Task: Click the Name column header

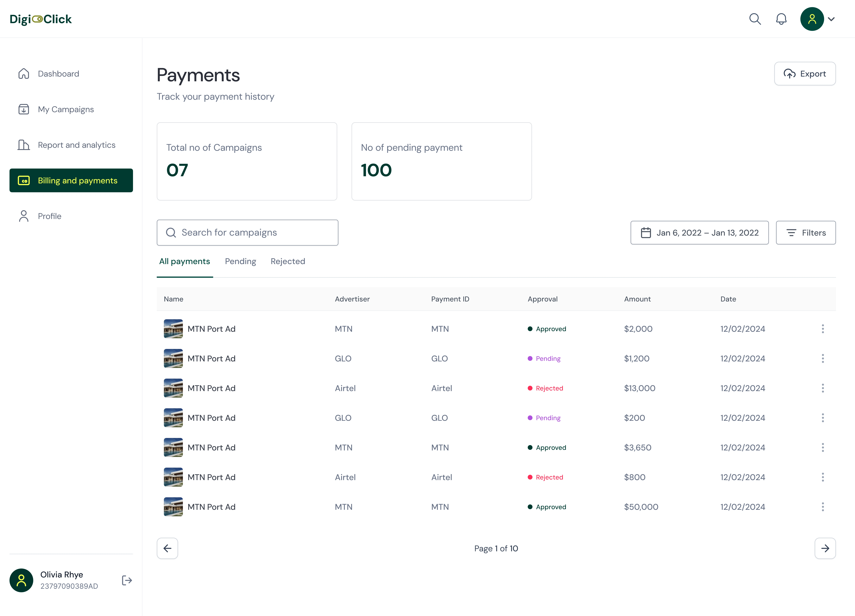Action: pos(173,299)
